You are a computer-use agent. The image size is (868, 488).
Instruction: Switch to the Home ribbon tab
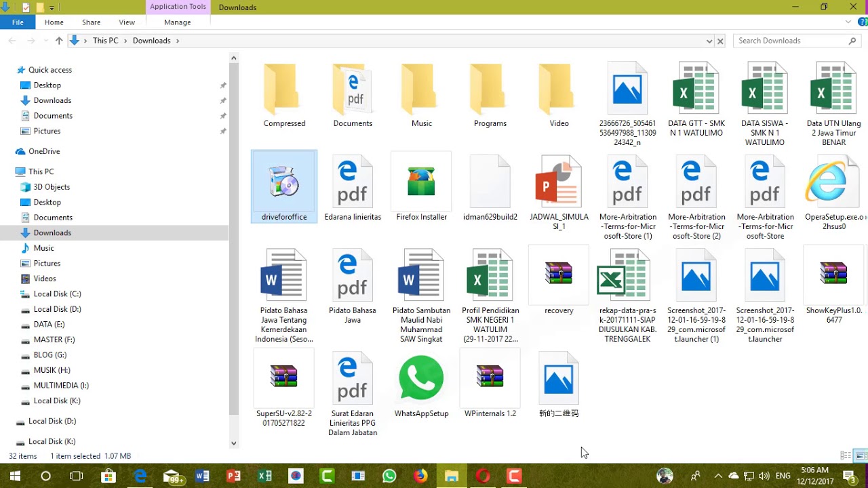click(54, 22)
